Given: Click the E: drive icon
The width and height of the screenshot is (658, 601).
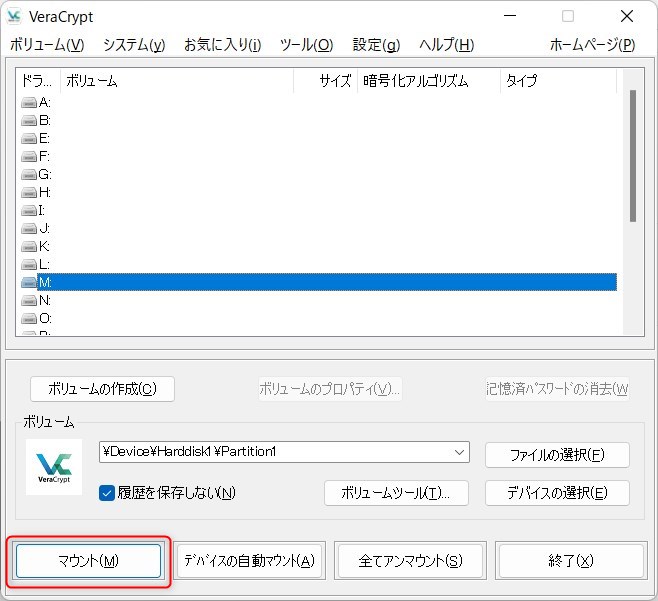Looking at the screenshot, I should tap(29, 138).
